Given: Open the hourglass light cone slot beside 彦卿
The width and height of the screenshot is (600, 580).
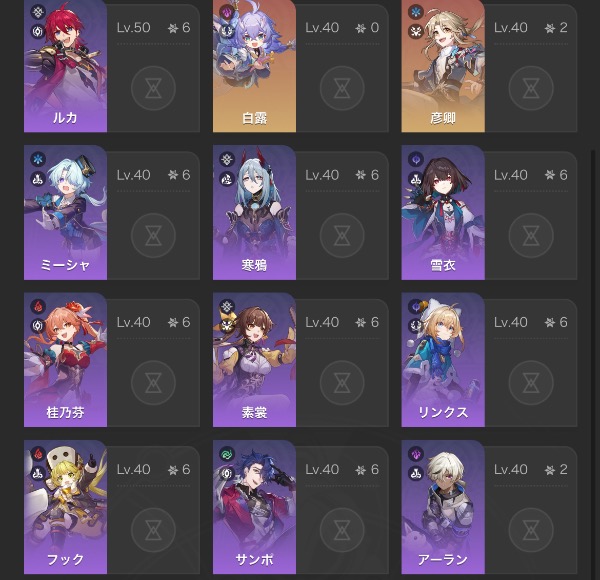Looking at the screenshot, I should pos(531,88).
